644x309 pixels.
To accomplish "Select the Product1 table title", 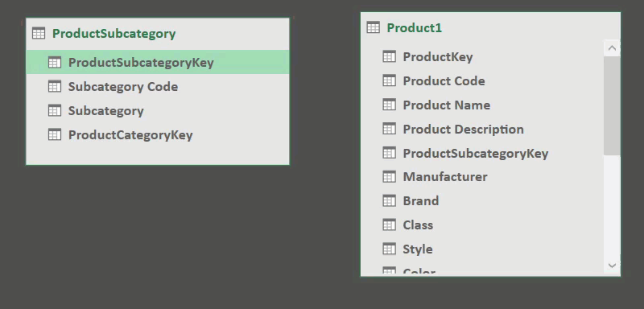I will [415, 28].
